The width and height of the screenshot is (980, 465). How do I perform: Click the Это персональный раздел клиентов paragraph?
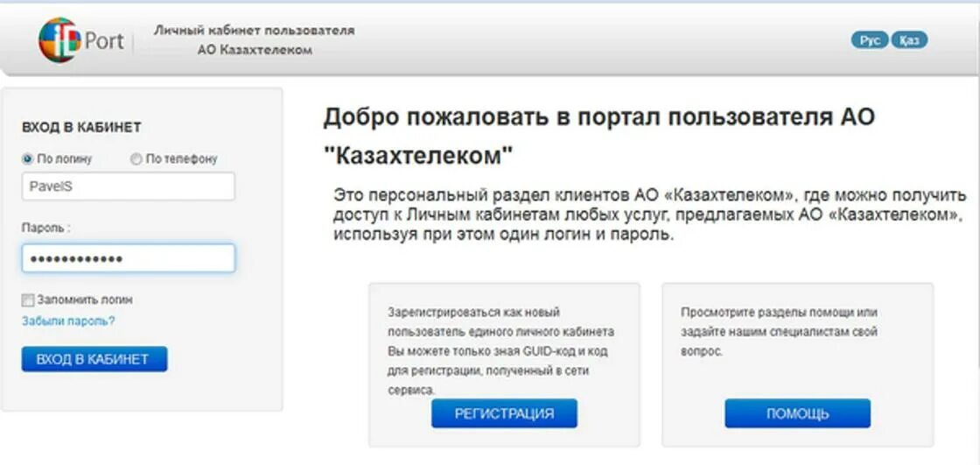[648, 215]
